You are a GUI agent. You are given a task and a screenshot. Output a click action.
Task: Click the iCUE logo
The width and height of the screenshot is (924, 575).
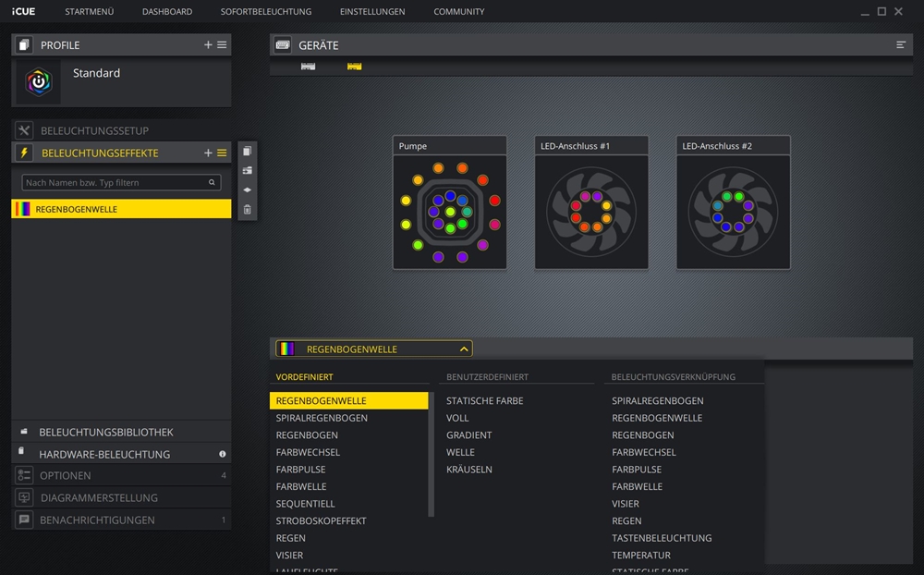(24, 11)
